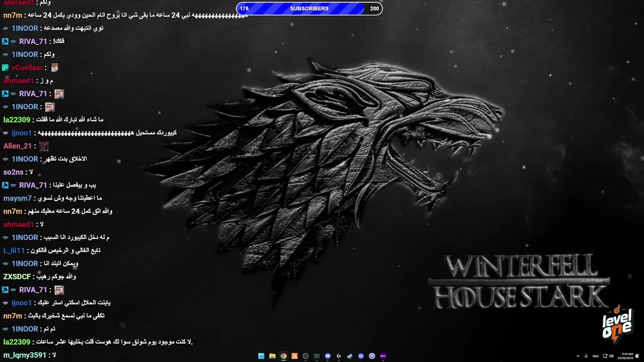The image size is (644, 362).
Task: Click ijnoo1's message 'يابنت الحلال اسكتي استر عليك'
Action: click(74, 303)
